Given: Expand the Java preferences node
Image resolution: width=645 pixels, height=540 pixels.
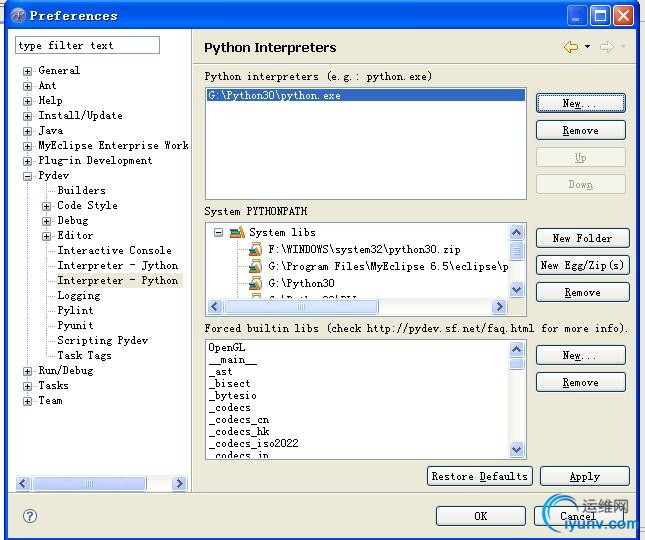Looking at the screenshot, I should (x=28, y=131).
